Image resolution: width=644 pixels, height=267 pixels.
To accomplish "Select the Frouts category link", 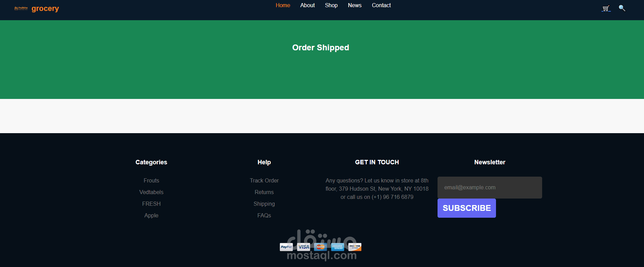I will (x=151, y=180).
